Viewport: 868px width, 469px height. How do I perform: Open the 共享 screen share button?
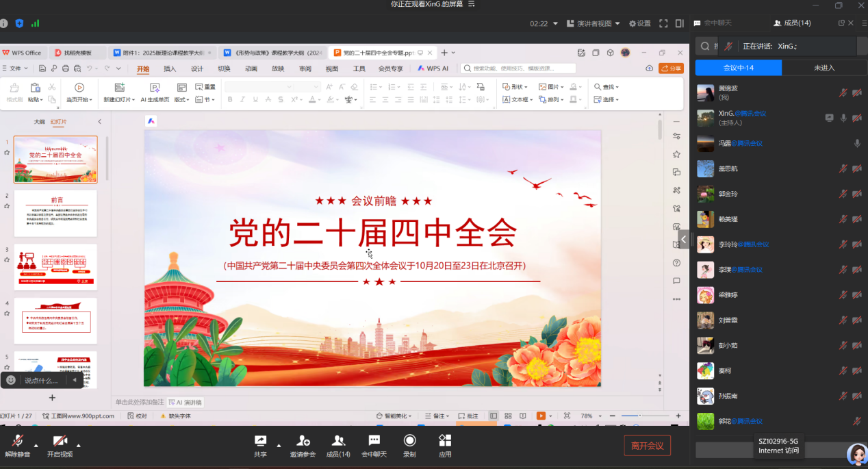(260, 446)
